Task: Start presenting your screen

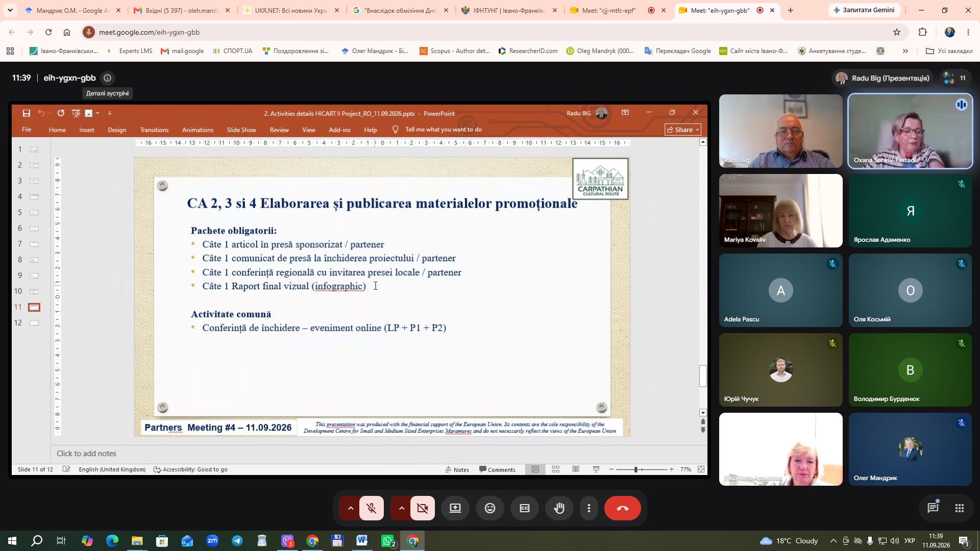Action: (455, 508)
